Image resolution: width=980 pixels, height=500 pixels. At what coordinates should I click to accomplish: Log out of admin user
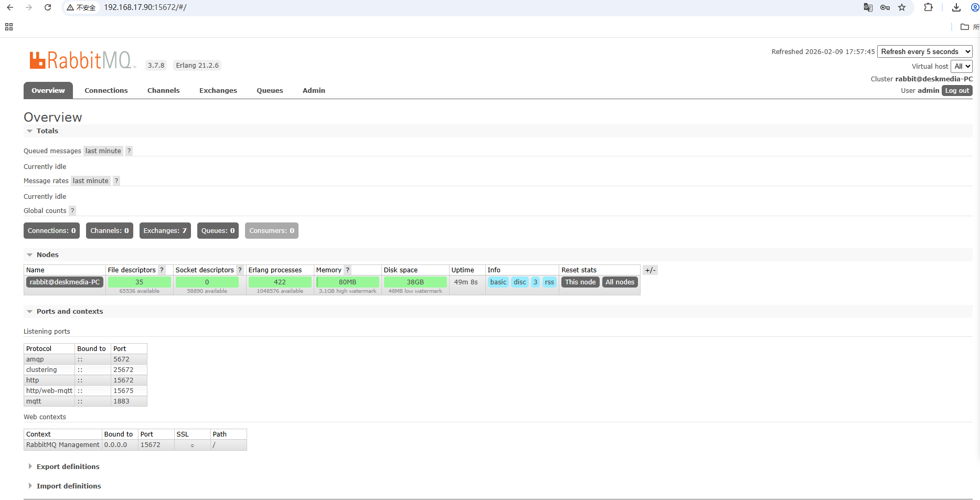[957, 91]
